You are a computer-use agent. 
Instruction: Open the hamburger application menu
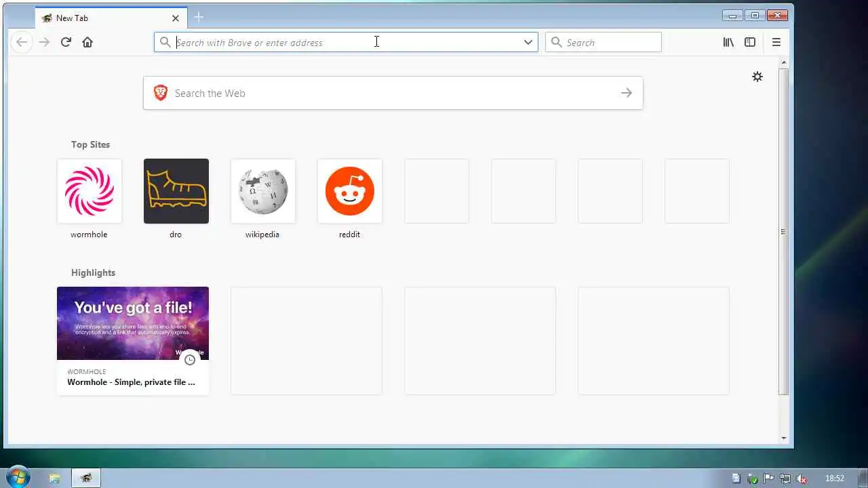click(x=776, y=42)
